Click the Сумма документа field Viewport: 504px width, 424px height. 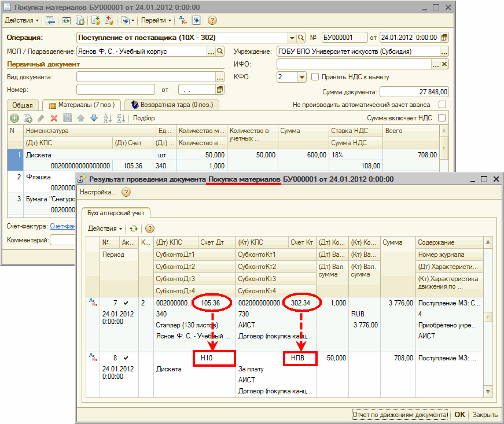[x=414, y=92]
